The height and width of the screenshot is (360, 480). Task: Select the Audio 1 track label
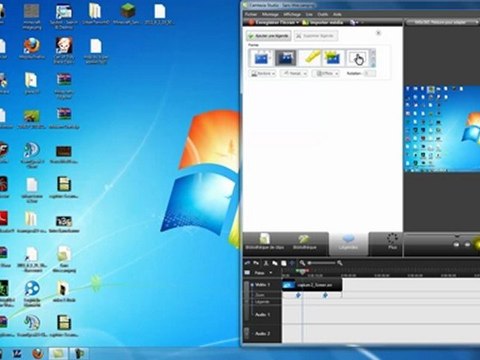click(x=262, y=314)
